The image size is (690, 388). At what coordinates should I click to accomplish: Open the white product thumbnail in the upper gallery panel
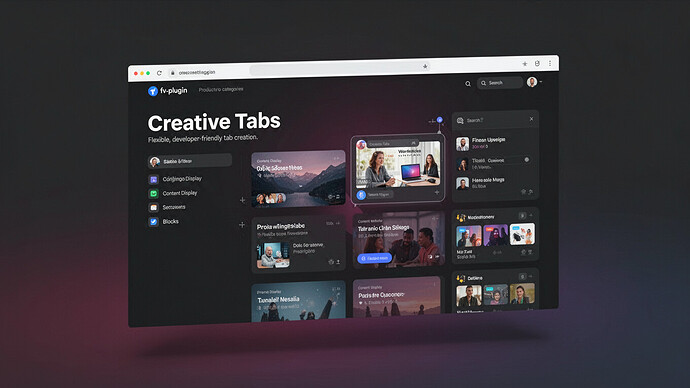pyautogui.click(x=522, y=234)
